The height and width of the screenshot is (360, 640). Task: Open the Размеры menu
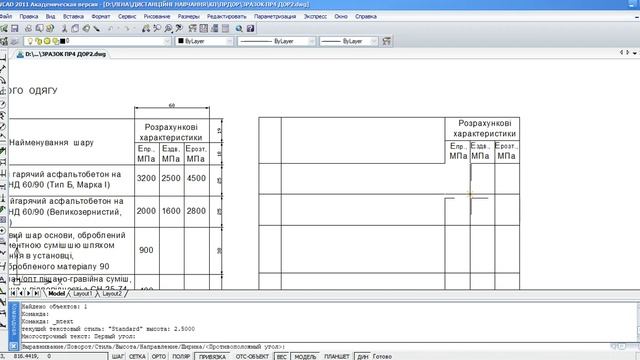189,16
